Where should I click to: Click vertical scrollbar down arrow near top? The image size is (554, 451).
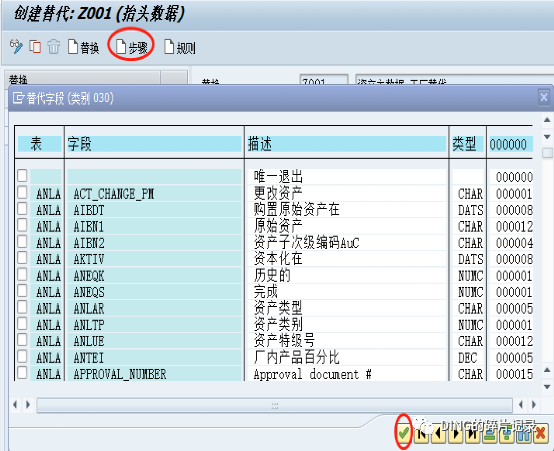(x=547, y=137)
